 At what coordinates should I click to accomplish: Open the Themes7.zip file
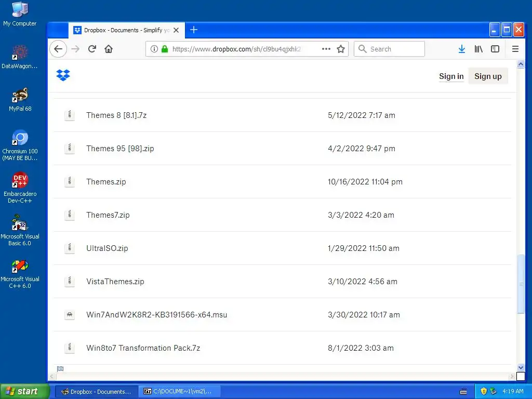(x=108, y=215)
